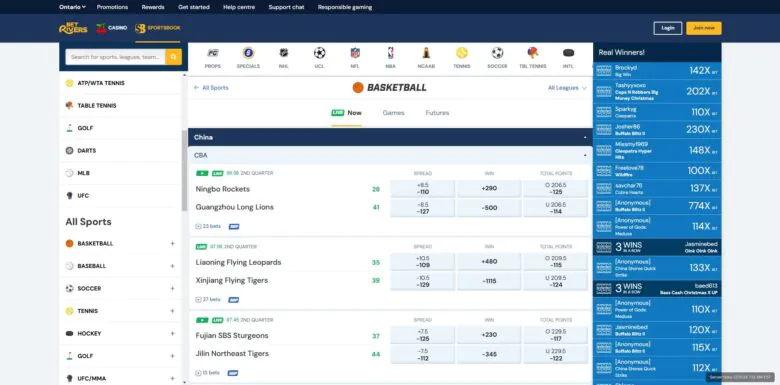Click the search magnifier button

tap(174, 57)
